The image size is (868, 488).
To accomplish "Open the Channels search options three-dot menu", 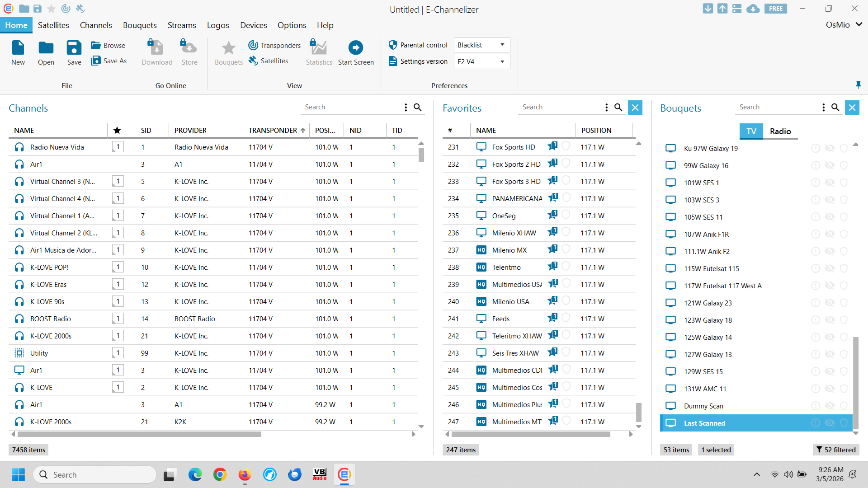I will click(x=406, y=107).
